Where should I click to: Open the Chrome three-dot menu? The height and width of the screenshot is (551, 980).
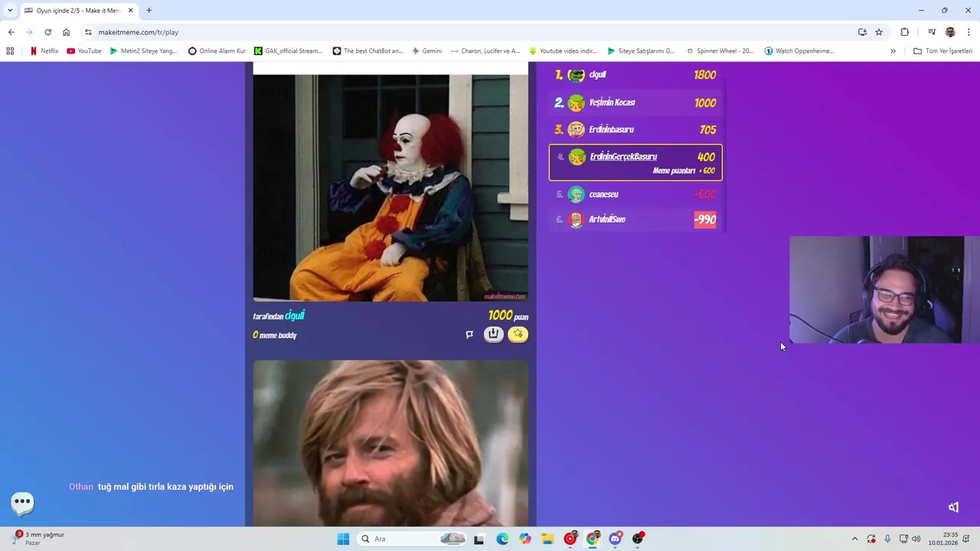(x=969, y=32)
